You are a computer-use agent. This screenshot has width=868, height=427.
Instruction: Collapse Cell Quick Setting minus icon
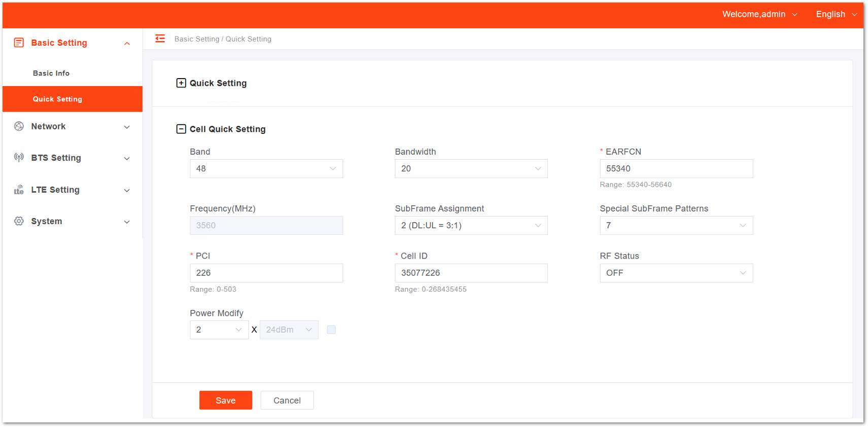181,129
